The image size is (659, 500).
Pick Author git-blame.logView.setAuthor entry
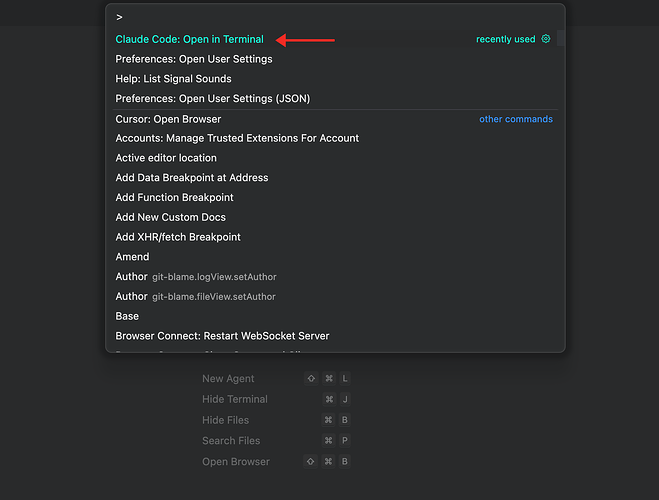[x=335, y=276]
